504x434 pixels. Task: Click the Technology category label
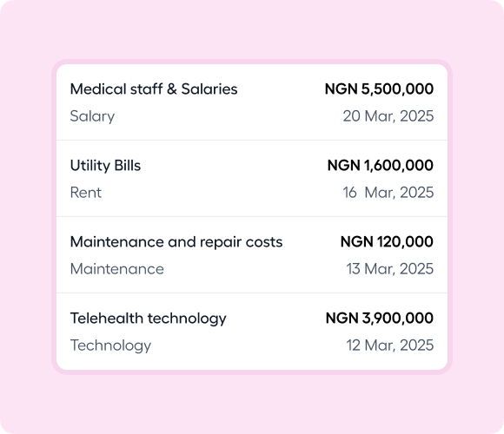(x=110, y=345)
